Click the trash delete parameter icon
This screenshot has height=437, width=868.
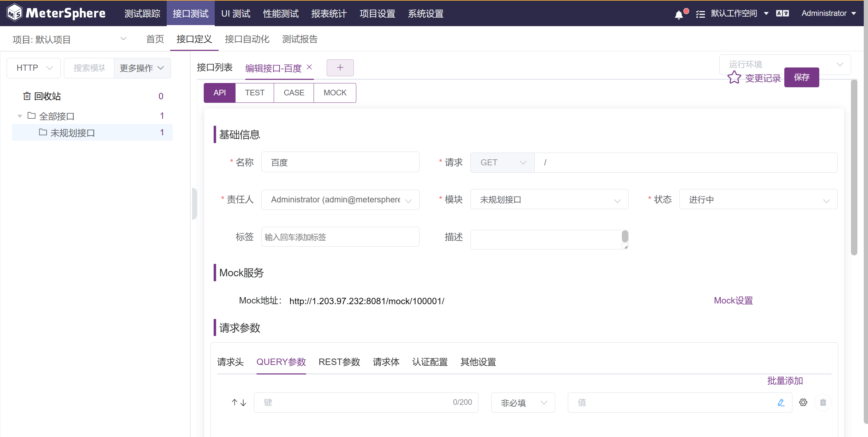pyautogui.click(x=823, y=402)
